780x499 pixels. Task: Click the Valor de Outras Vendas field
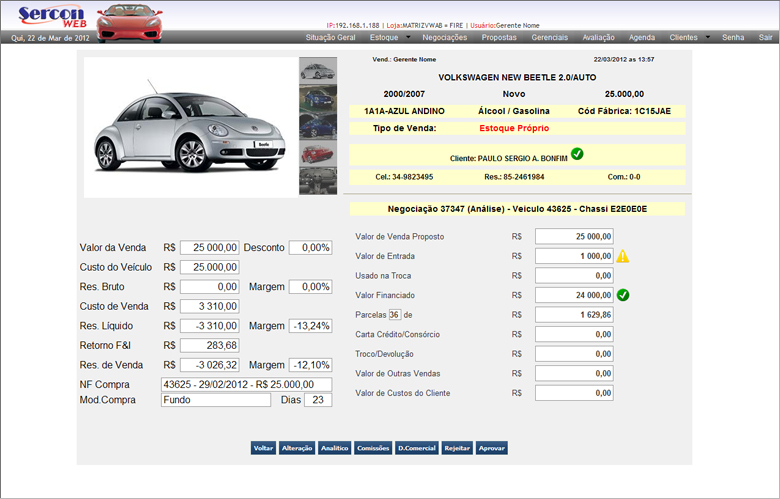click(x=574, y=374)
